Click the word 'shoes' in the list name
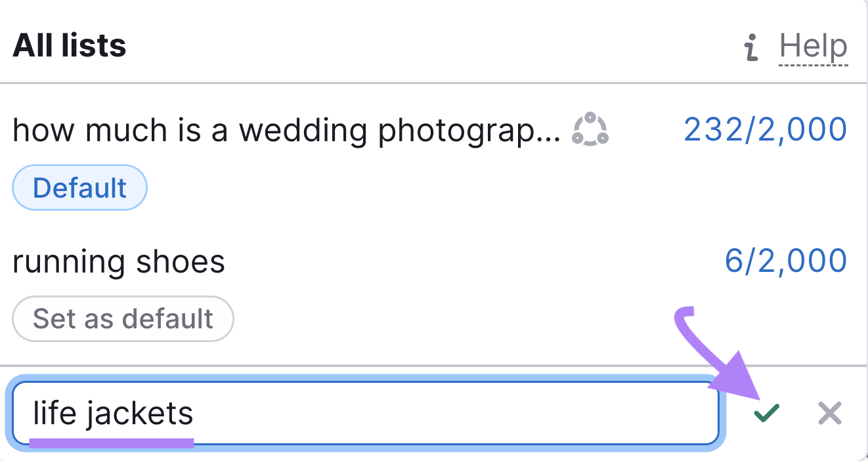Viewport: 868px width, 461px height. tap(181, 262)
